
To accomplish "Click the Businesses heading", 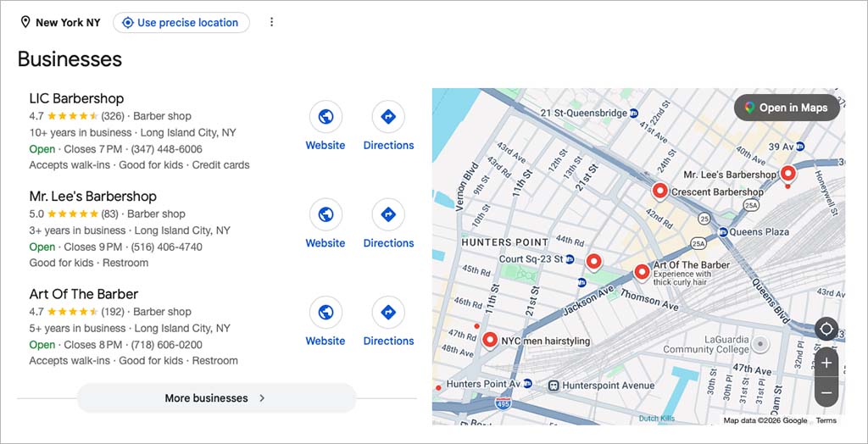I will 70,58.
